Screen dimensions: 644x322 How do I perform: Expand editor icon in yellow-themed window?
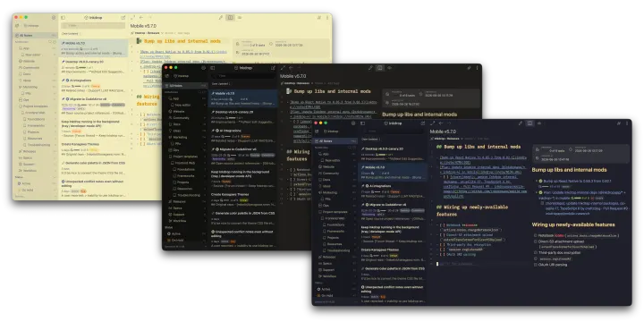tap(132, 18)
